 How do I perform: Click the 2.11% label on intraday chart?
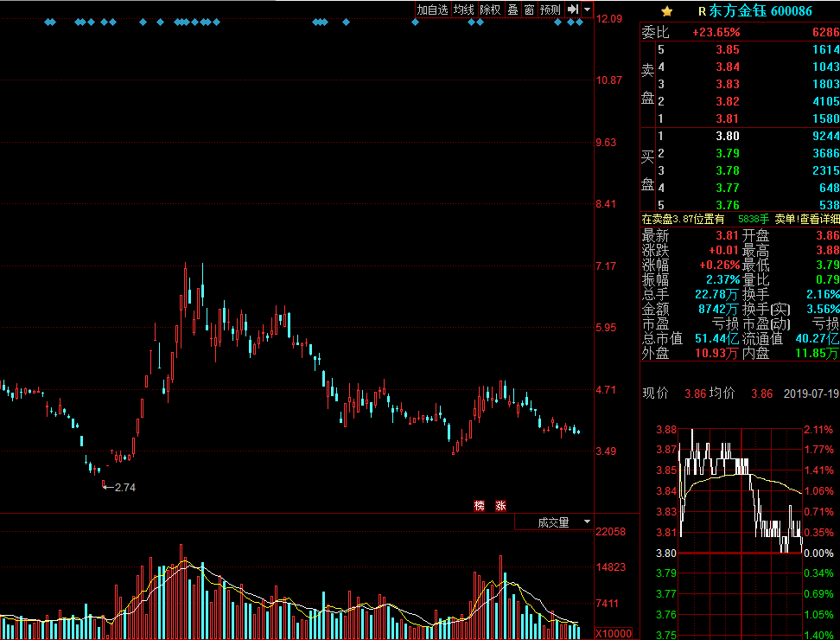(x=819, y=429)
